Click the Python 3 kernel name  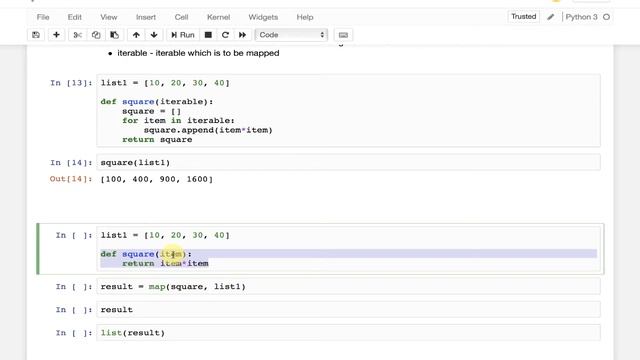click(581, 17)
